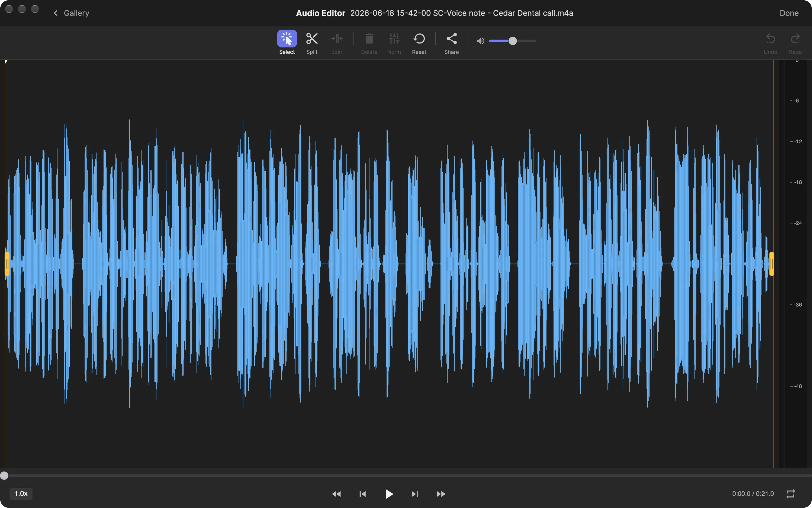Start playback with the play button
Screen dimensions: 812x508
click(x=389, y=494)
